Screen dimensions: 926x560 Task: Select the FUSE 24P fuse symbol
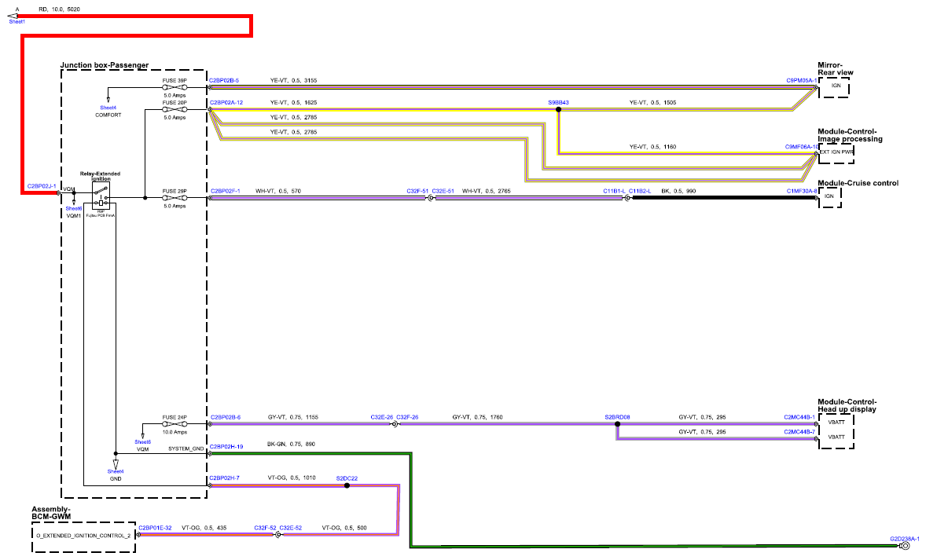pyautogui.click(x=175, y=424)
